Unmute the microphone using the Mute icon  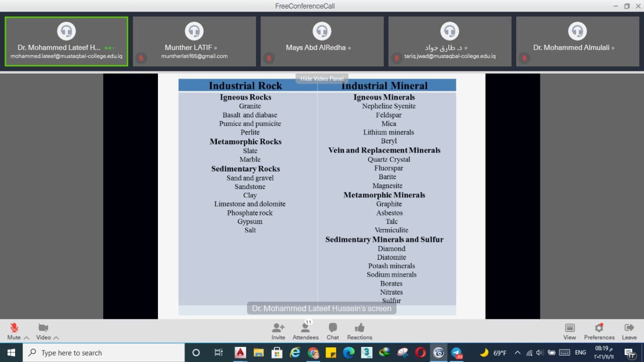(14, 328)
